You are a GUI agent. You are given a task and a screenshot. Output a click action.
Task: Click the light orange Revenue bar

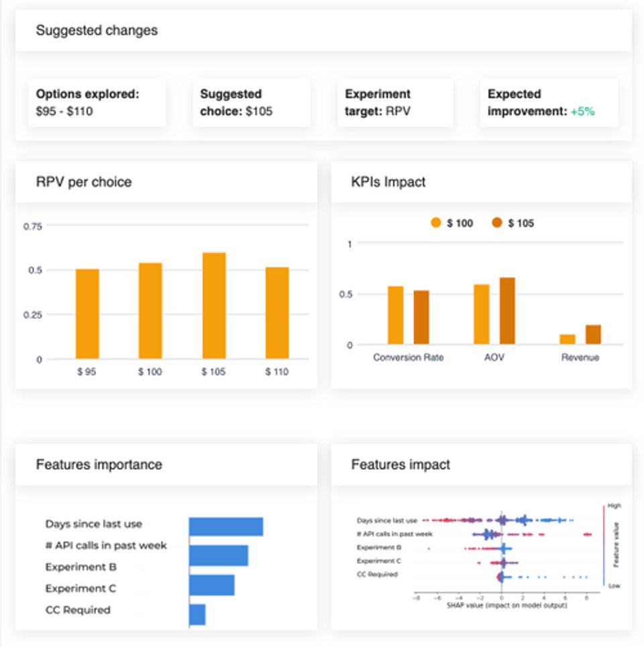568,339
